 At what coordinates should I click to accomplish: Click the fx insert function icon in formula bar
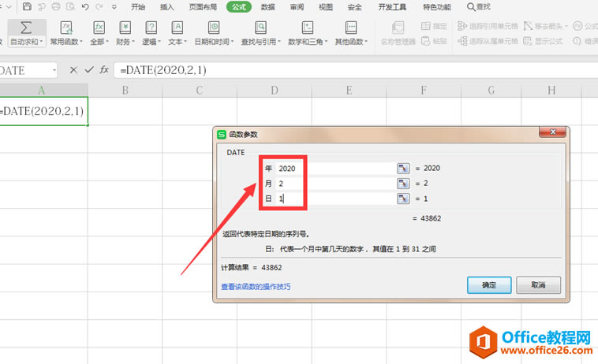click(104, 70)
